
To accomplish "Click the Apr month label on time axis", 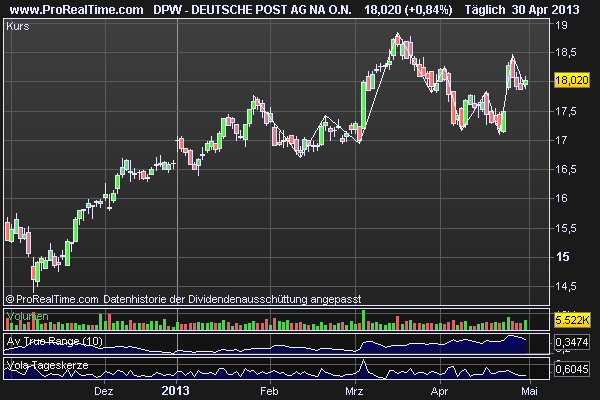I will tap(439, 391).
